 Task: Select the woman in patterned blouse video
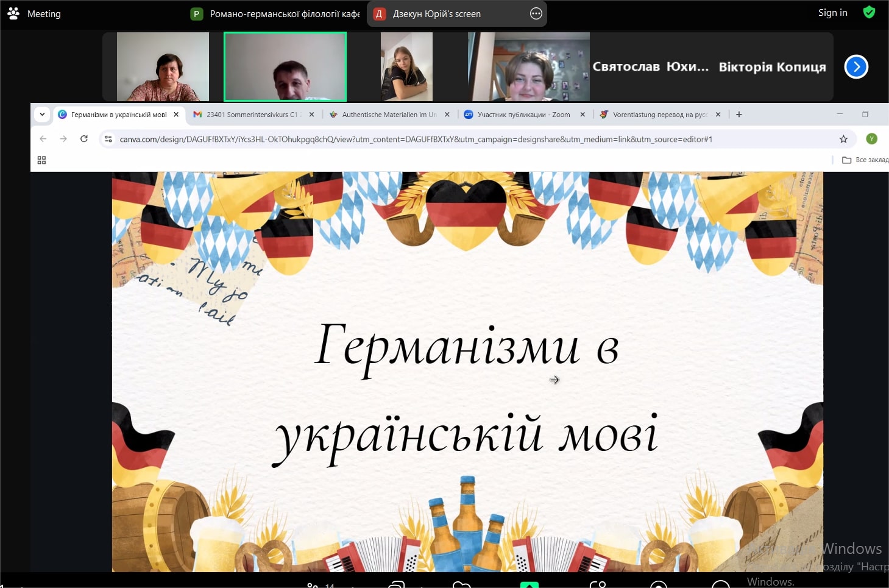[x=163, y=66]
